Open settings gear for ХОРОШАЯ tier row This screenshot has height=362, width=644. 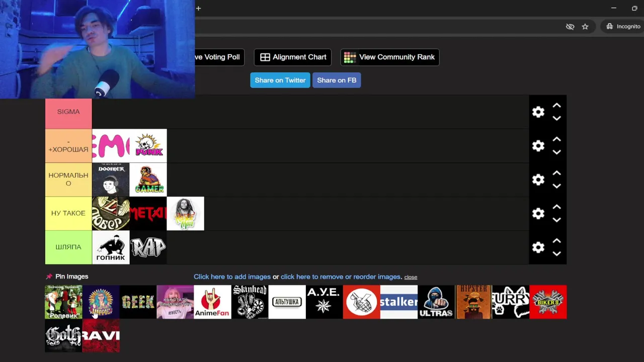tap(538, 146)
